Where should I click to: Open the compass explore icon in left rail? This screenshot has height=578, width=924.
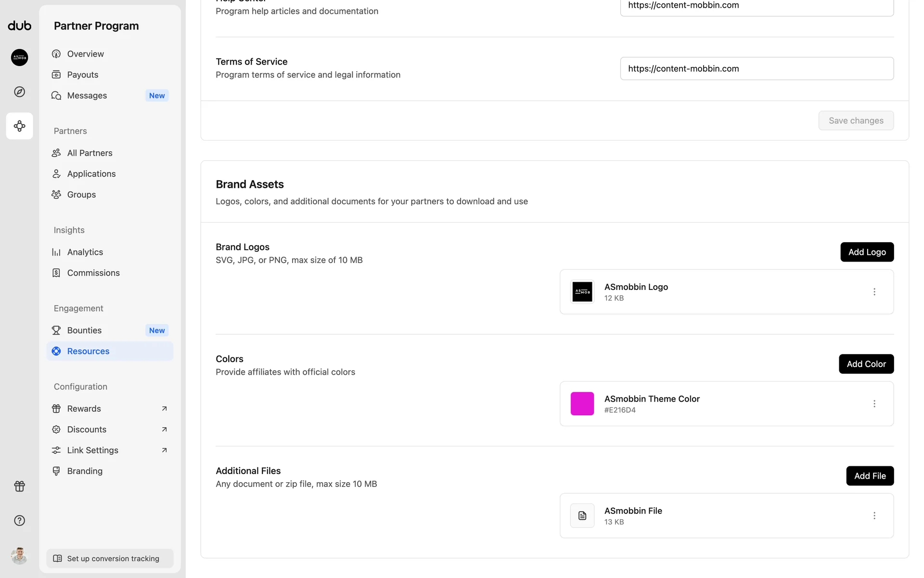[19, 92]
